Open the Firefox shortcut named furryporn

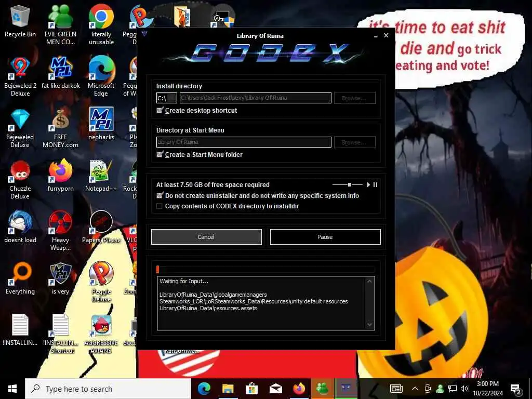60,176
